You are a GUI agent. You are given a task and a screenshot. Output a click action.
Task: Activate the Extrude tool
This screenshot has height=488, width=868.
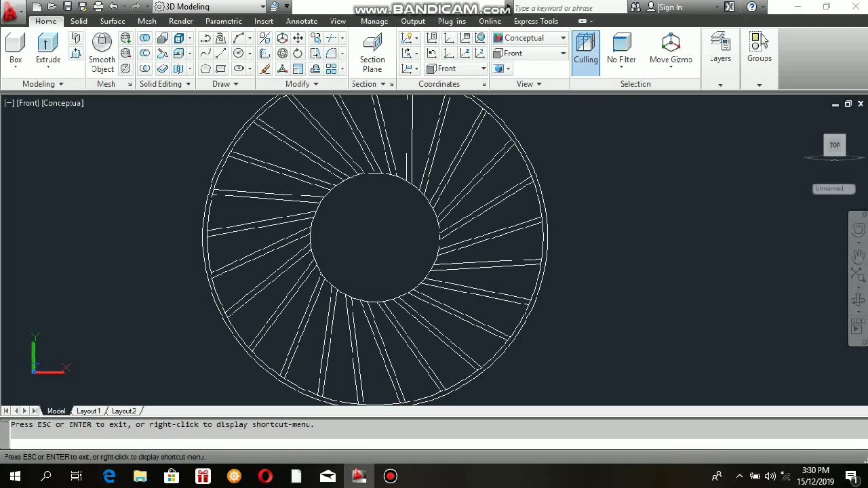click(x=48, y=49)
